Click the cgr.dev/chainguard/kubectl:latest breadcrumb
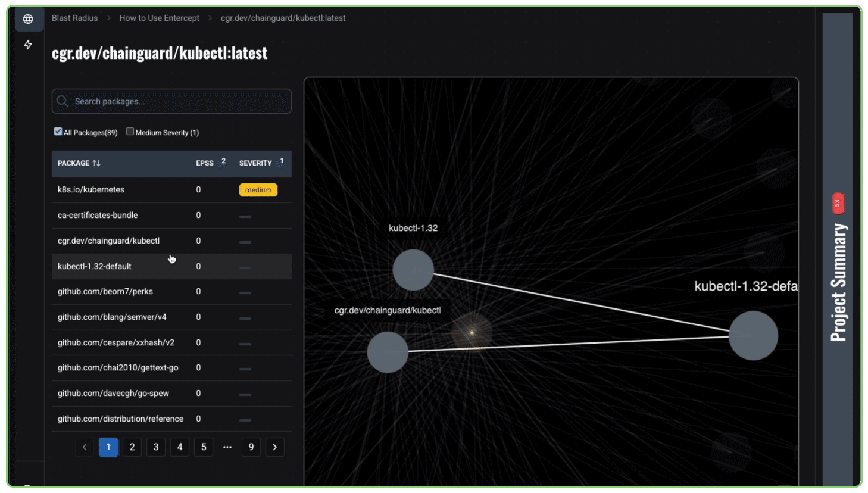 click(283, 18)
